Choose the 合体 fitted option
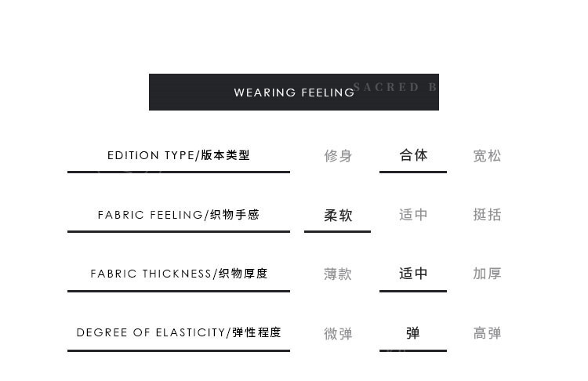 (x=413, y=155)
